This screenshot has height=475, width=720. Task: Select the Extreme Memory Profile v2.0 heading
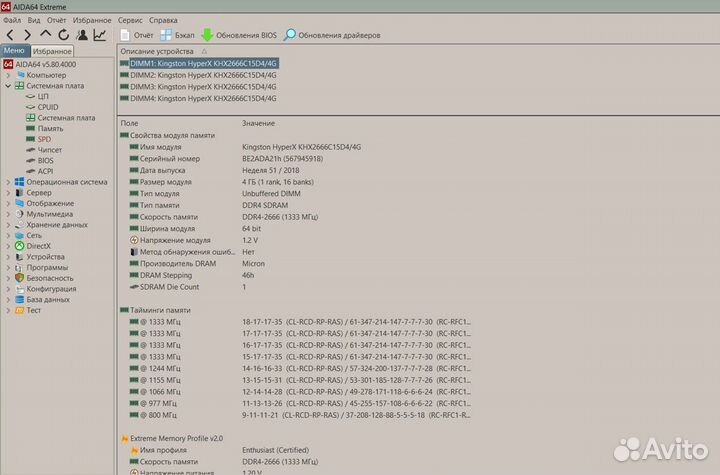click(x=172, y=438)
